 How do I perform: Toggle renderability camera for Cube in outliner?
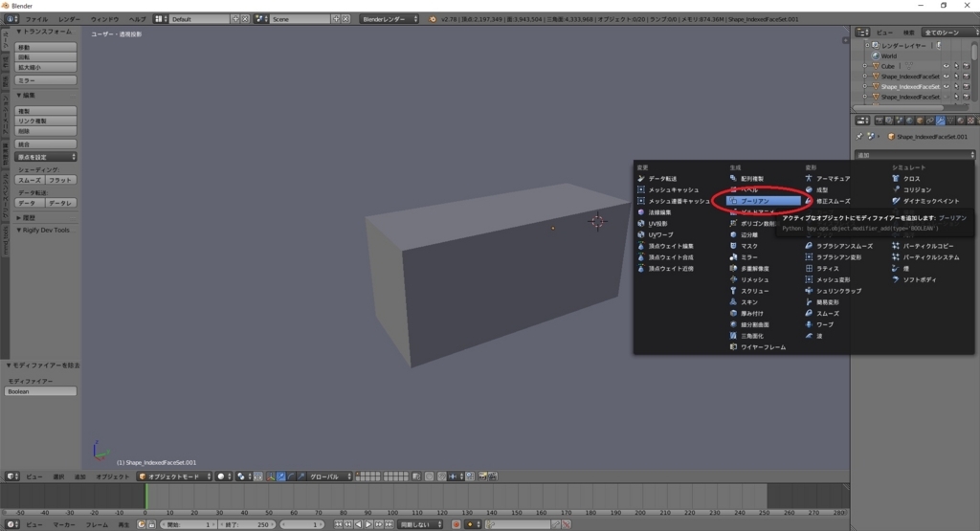tap(967, 66)
